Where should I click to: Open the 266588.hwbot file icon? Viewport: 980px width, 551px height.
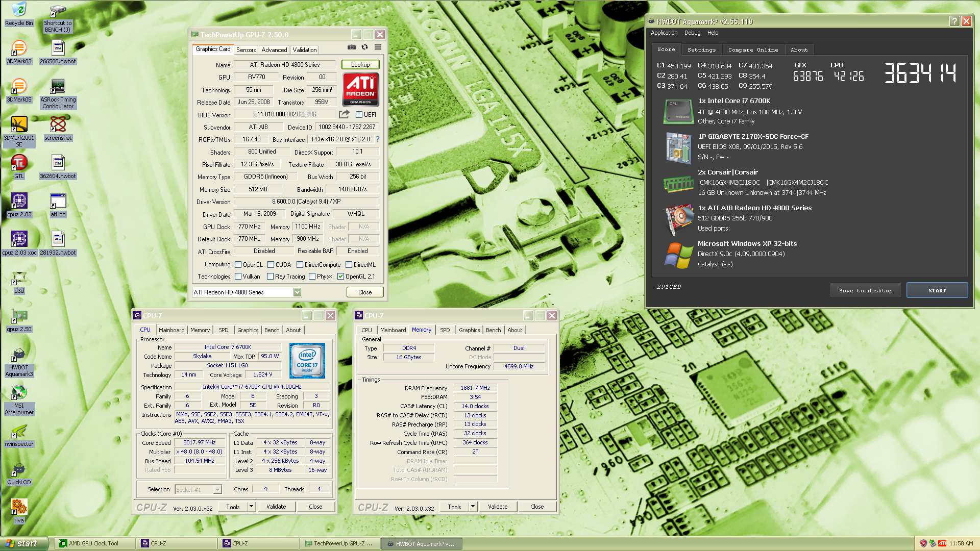(x=58, y=52)
